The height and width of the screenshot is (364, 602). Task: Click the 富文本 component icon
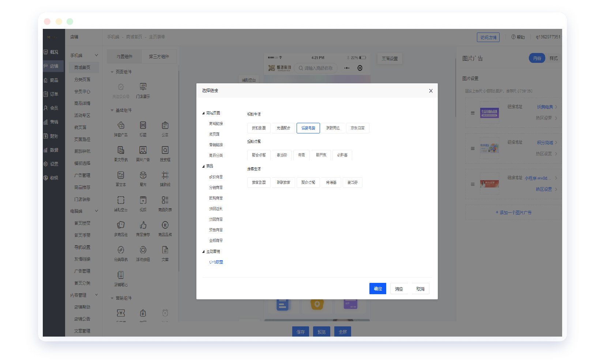[x=121, y=175]
